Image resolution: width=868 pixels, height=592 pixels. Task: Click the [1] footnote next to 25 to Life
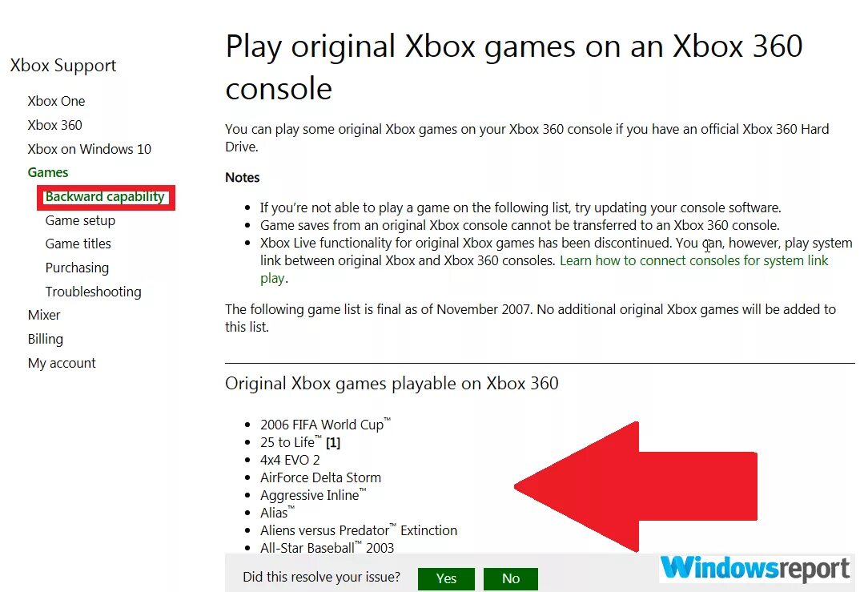(332, 443)
